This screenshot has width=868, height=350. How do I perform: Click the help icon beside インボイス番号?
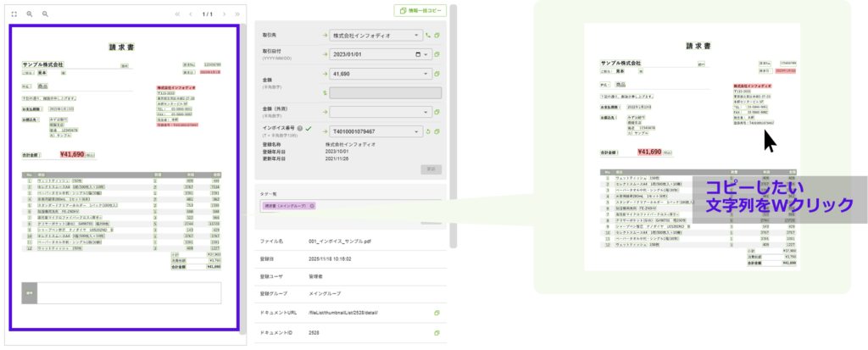click(x=301, y=128)
